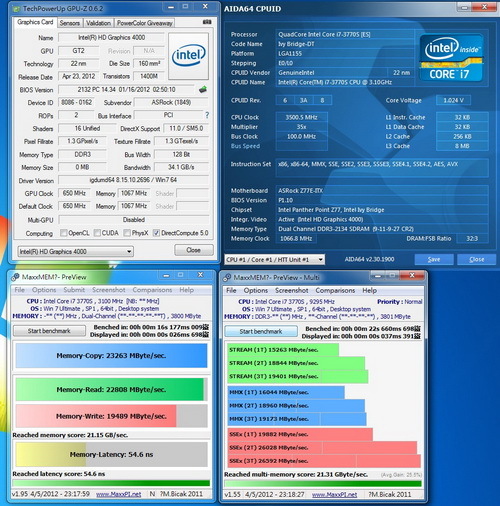Click the GPU-Z camera screenshot icon

[x=207, y=22]
